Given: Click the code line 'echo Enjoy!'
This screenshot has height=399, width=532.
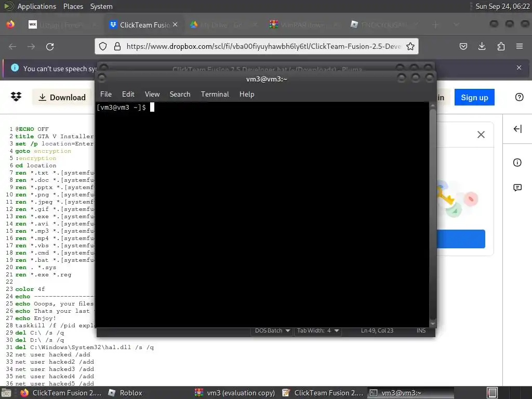Looking at the screenshot, I should [36, 318].
